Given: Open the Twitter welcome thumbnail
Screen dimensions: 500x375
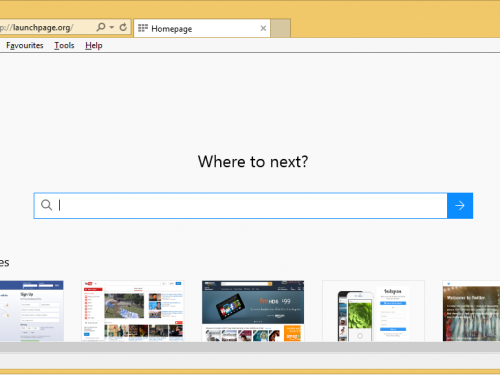Looking at the screenshot, I should [471, 311].
